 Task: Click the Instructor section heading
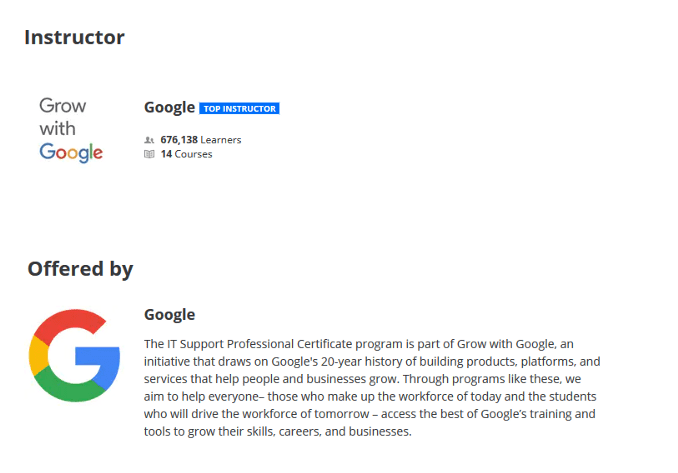click(x=74, y=38)
